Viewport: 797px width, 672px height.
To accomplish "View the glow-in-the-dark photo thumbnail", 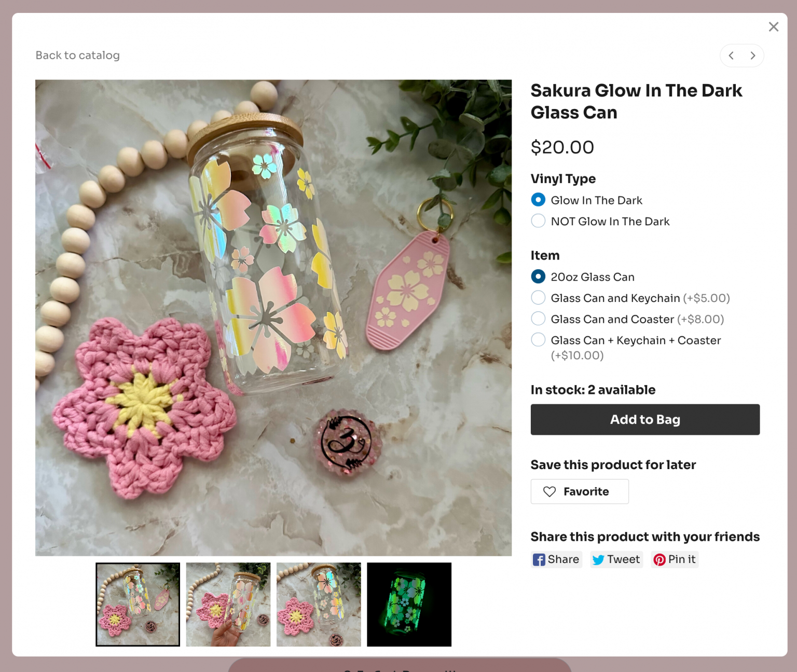I will pyautogui.click(x=409, y=605).
